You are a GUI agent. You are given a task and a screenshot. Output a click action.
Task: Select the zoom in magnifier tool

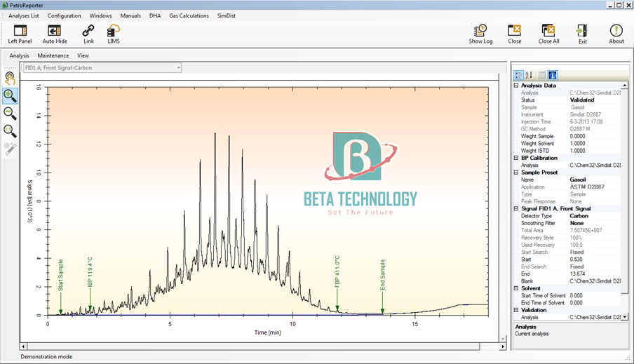10,95
